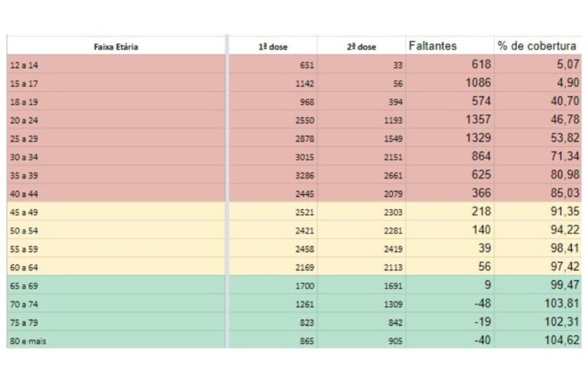The height and width of the screenshot is (382, 588).
Task: Click the Faltantes value 1357
Action: click(x=477, y=119)
